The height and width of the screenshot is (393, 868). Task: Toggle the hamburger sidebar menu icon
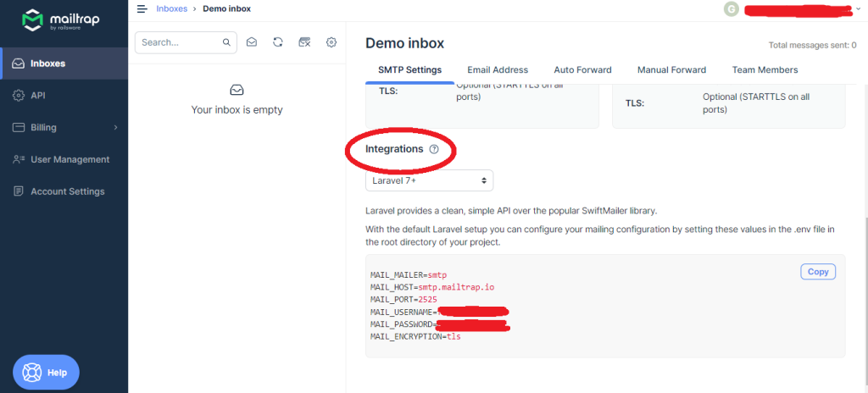pyautogui.click(x=142, y=8)
